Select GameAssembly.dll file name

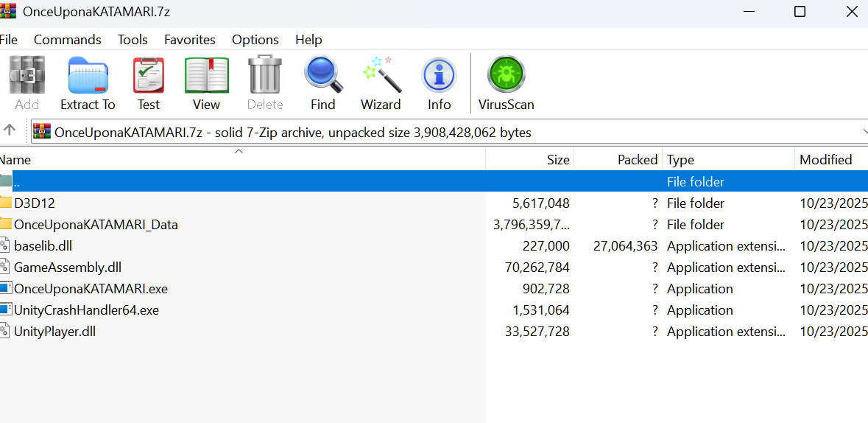point(68,268)
